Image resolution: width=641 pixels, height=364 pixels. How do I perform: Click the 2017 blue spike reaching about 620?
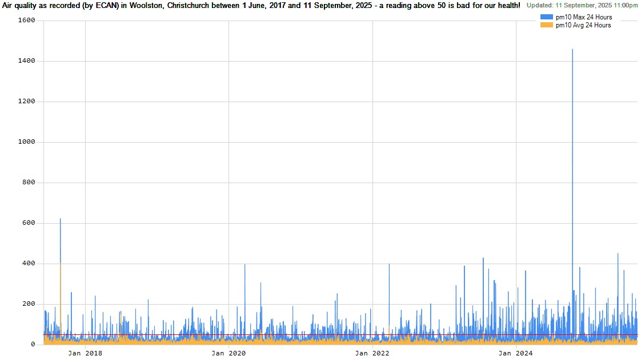click(61, 241)
